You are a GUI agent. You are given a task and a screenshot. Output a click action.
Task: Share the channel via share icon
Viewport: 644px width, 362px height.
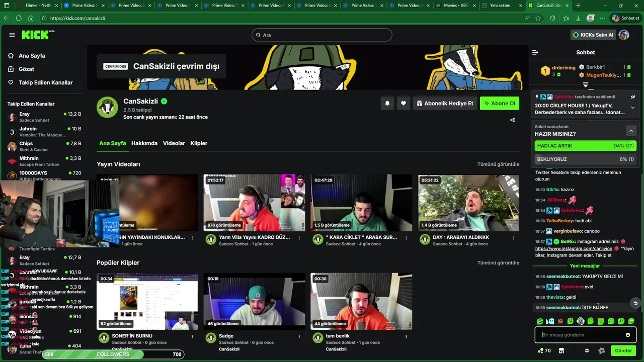point(513,120)
